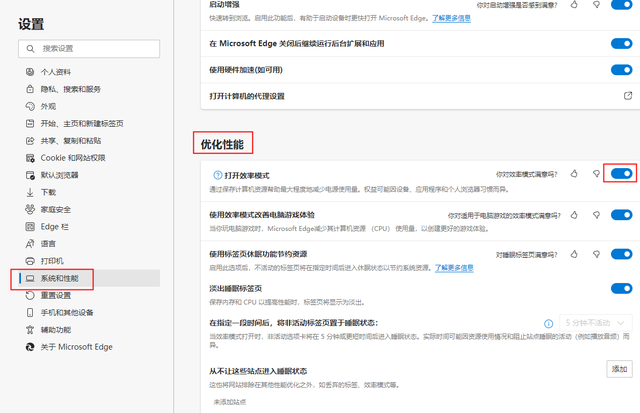640x413 pixels.
Task: Click the lock icon beside 隐私、搜索和服务
Action: coord(30,89)
